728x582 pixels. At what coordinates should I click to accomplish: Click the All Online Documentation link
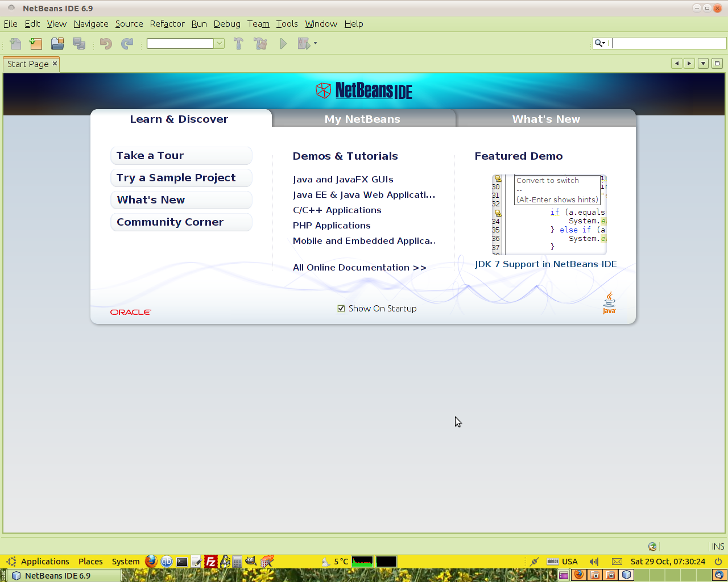(x=359, y=268)
